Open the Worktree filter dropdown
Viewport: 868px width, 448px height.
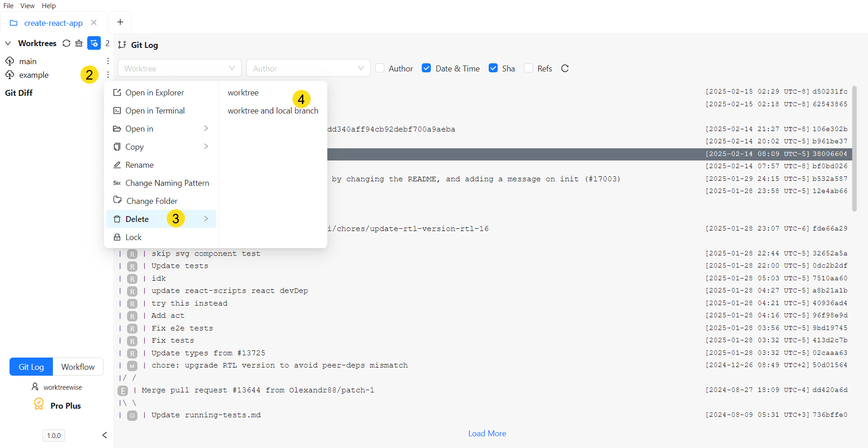click(179, 68)
